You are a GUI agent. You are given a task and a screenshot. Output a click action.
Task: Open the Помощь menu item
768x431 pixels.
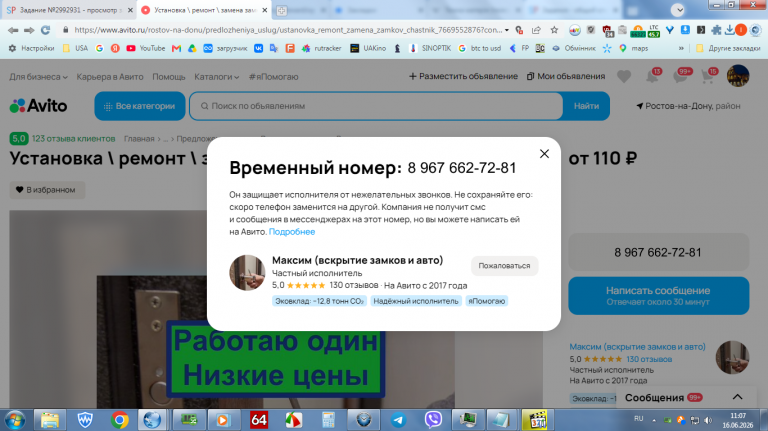click(168, 77)
